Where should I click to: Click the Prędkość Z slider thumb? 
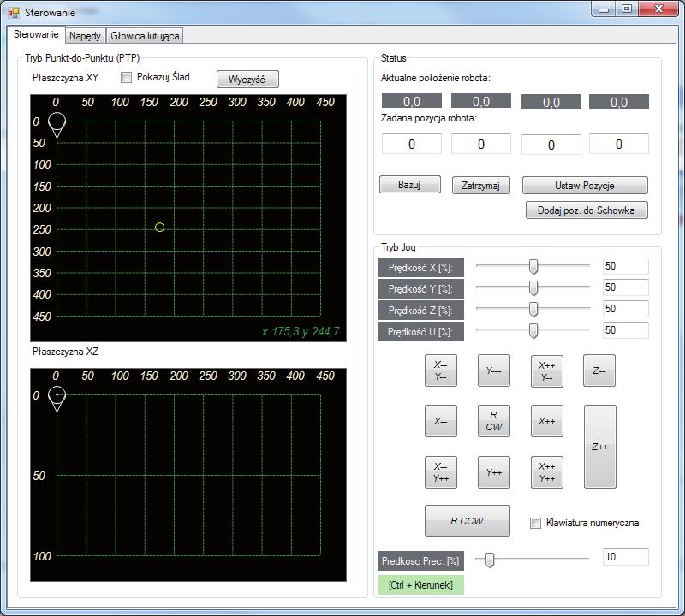pos(533,309)
